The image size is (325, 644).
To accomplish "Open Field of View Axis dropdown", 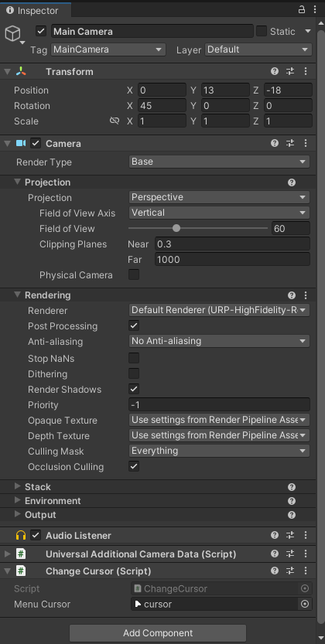I will [220, 213].
